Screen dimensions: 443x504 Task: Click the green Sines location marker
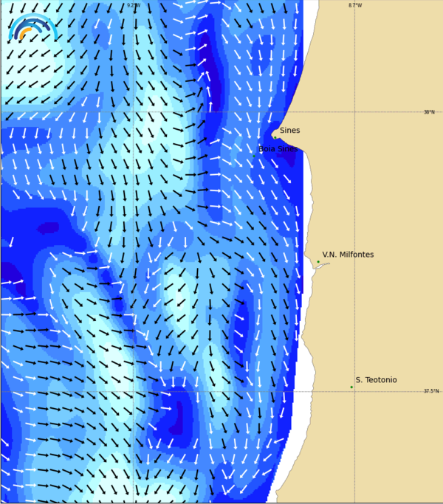275,137
